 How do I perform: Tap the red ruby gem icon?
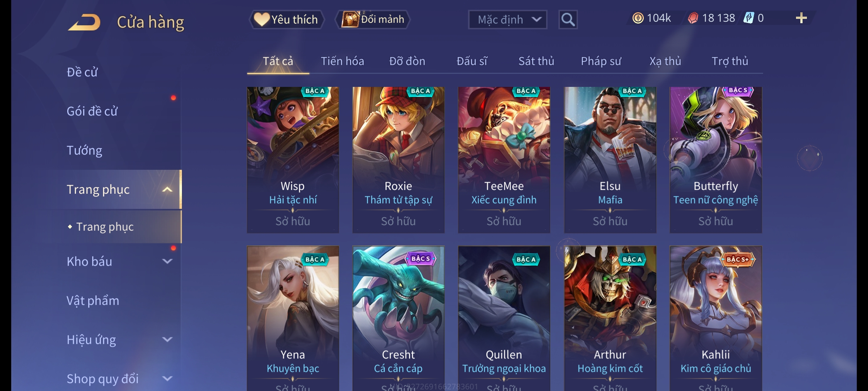tap(693, 18)
